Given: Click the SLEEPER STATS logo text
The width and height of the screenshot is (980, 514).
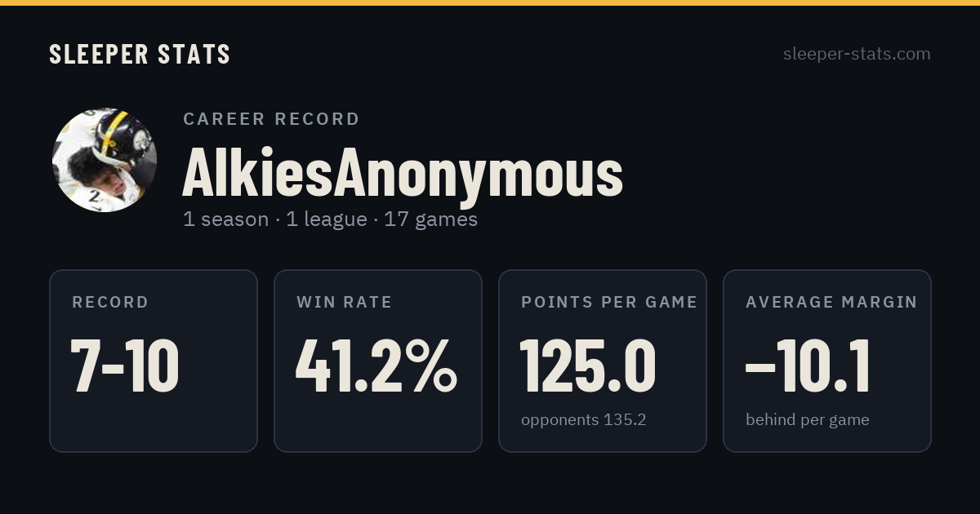Looking at the screenshot, I should point(140,55).
